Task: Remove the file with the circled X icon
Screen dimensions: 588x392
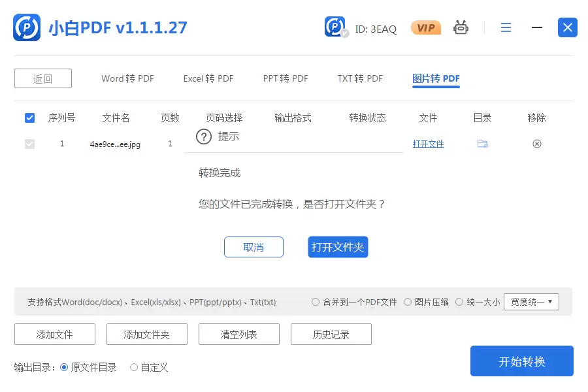Action: [x=537, y=144]
